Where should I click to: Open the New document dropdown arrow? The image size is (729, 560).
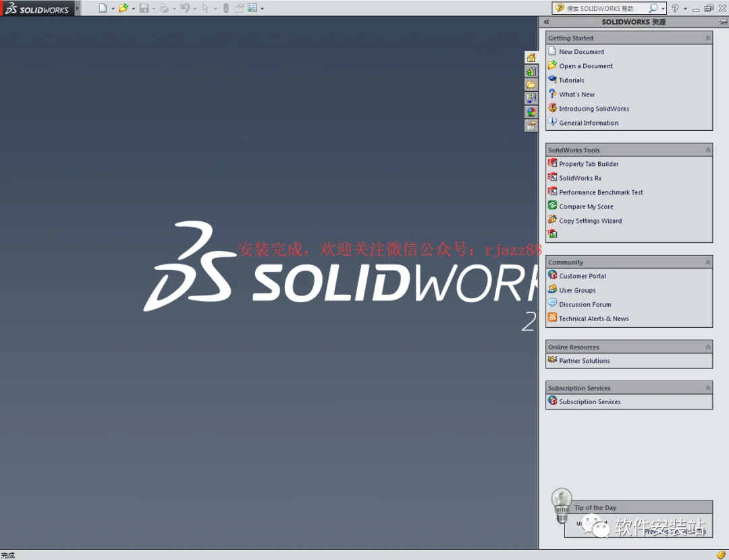113,8
